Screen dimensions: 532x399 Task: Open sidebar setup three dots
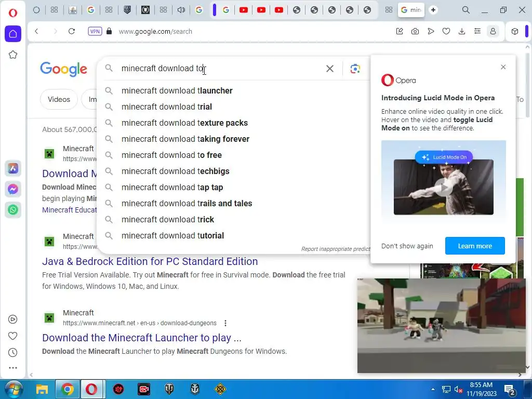(x=13, y=368)
